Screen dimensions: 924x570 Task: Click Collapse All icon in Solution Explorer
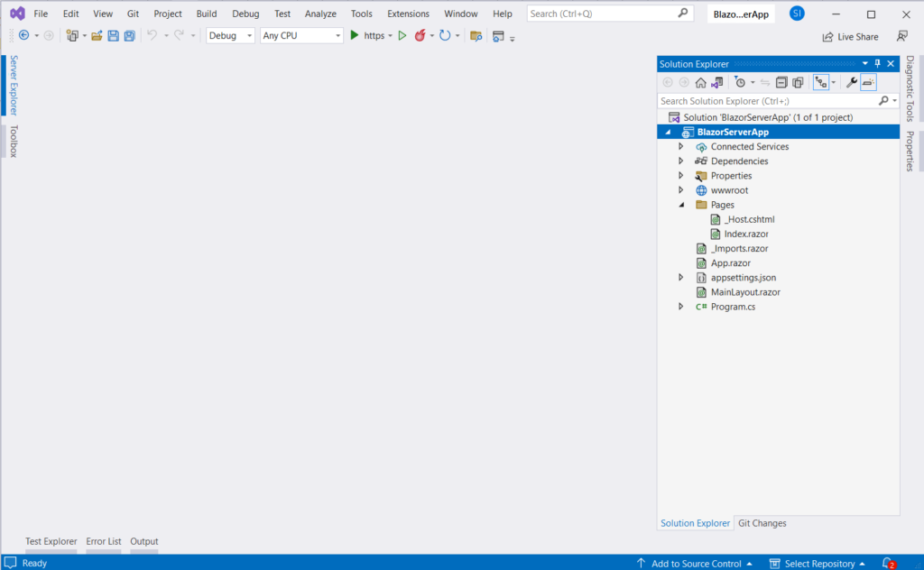tap(781, 82)
